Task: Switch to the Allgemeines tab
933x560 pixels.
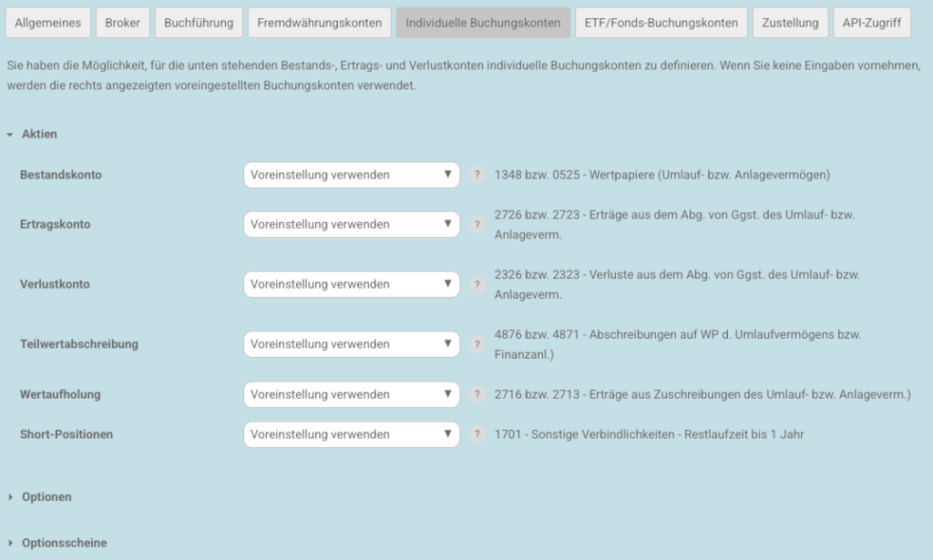Action: pos(47,22)
